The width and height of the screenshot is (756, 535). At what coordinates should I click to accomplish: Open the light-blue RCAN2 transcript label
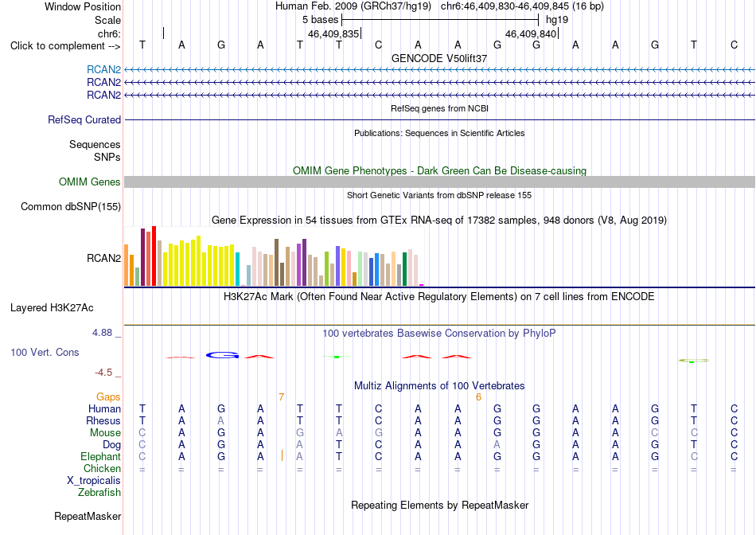coord(103,69)
